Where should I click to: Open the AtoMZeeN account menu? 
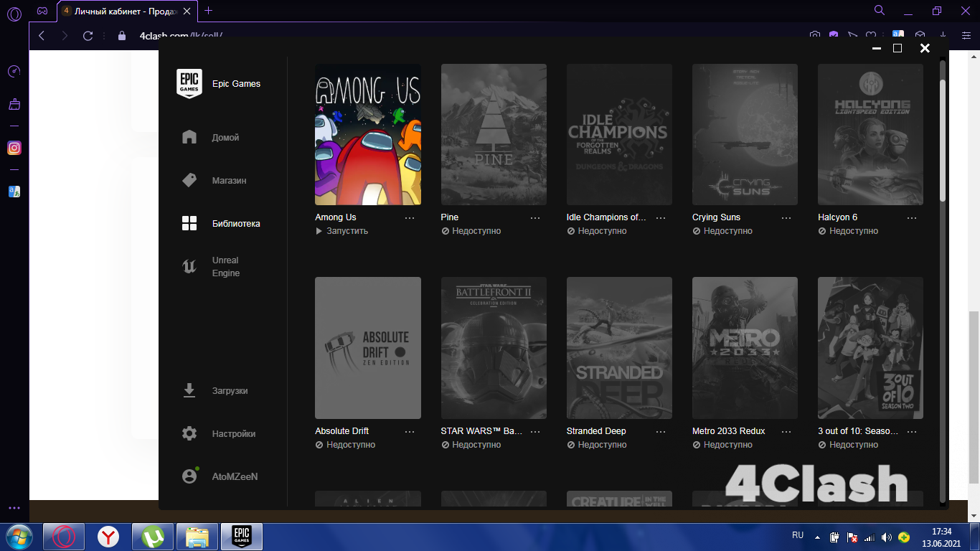click(x=235, y=477)
